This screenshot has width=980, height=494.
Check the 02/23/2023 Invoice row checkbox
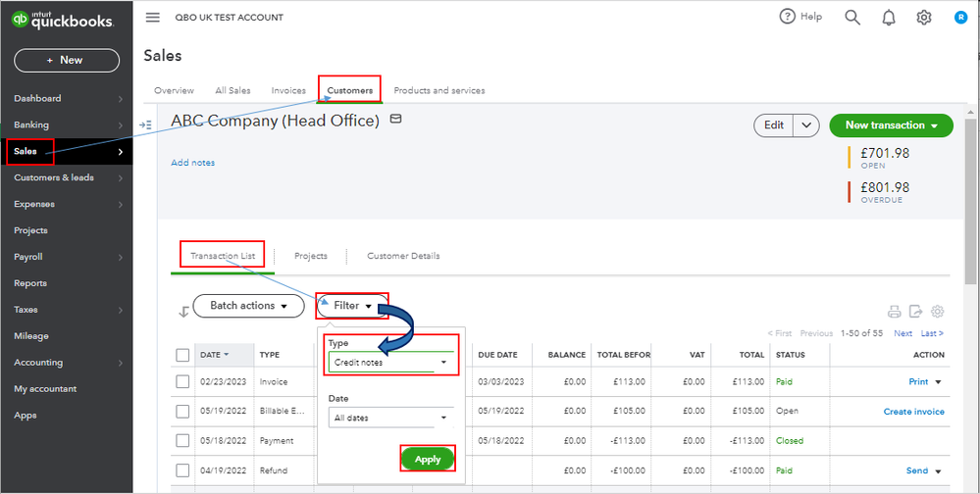pyautogui.click(x=182, y=381)
